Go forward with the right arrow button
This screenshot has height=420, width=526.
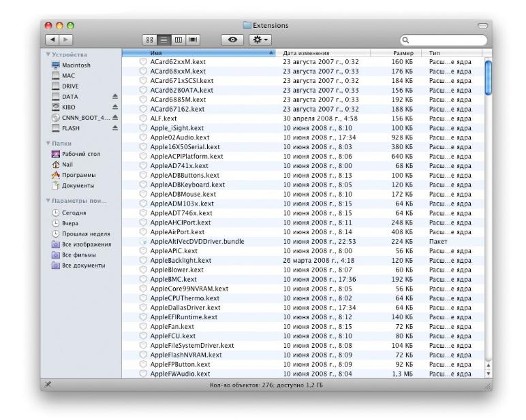click(x=66, y=40)
